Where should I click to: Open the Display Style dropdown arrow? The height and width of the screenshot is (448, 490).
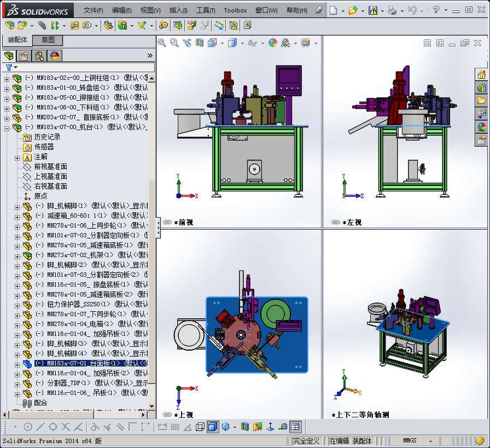coord(242,43)
